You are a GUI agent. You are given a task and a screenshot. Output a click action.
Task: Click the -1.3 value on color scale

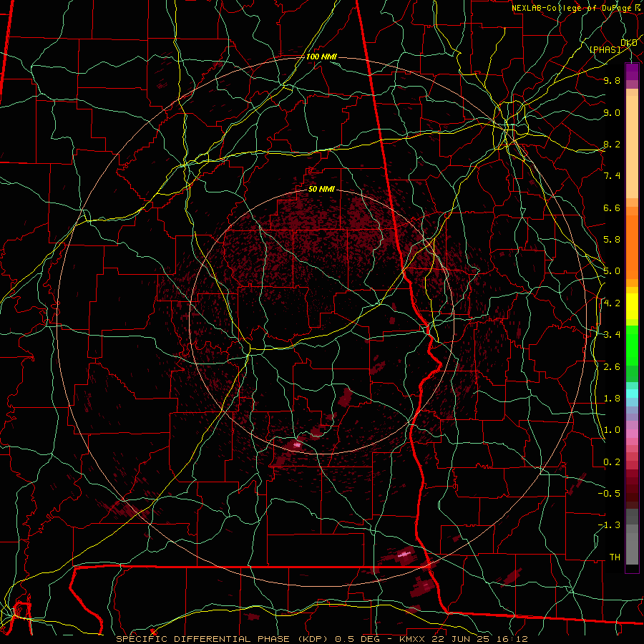click(609, 525)
